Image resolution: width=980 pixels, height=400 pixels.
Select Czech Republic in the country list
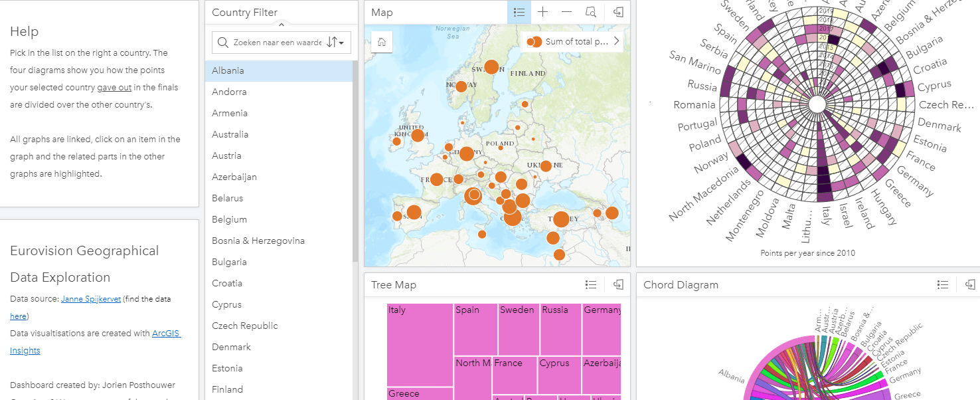click(279, 326)
